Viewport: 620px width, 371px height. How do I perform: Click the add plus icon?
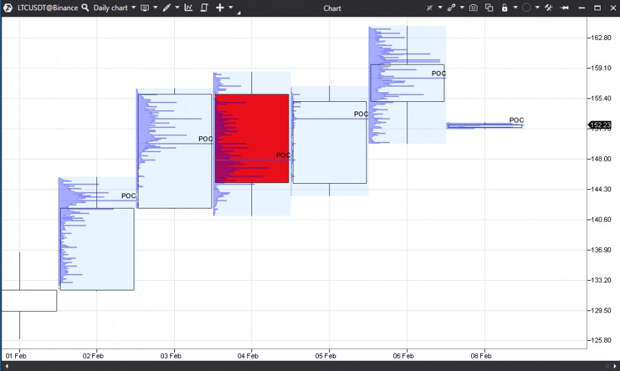click(220, 8)
